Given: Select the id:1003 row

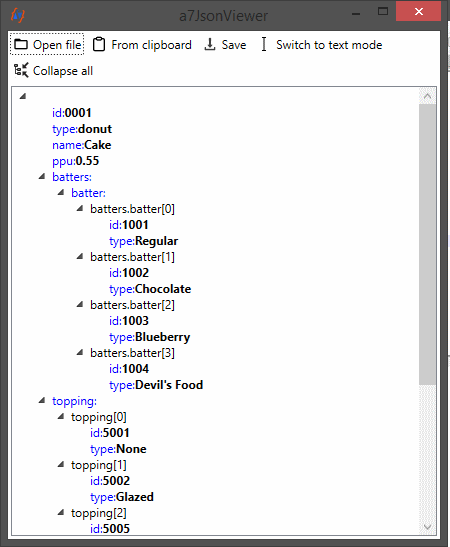Looking at the screenshot, I should [129, 321].
